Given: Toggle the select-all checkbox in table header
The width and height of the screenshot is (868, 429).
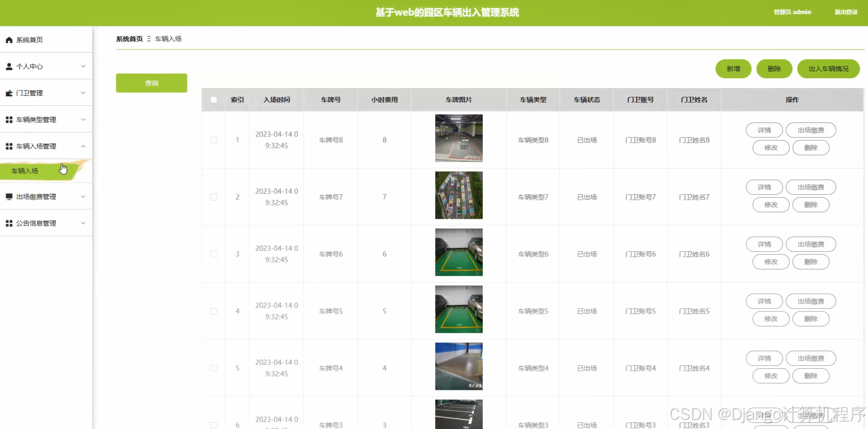Looking at the screenshot, I should (x=214, y=100).
